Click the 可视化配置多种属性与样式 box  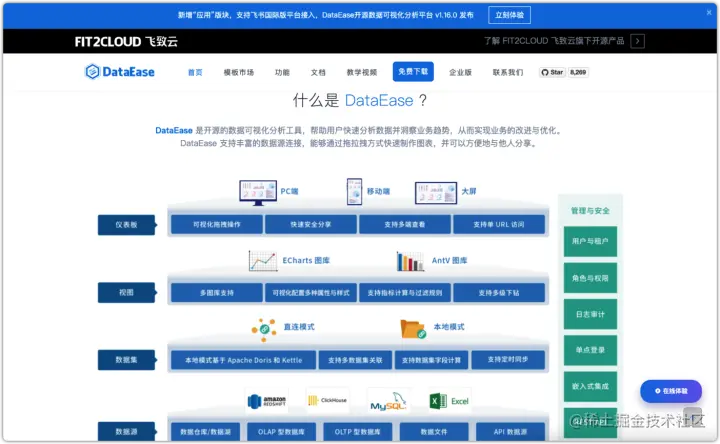point(311,292)
